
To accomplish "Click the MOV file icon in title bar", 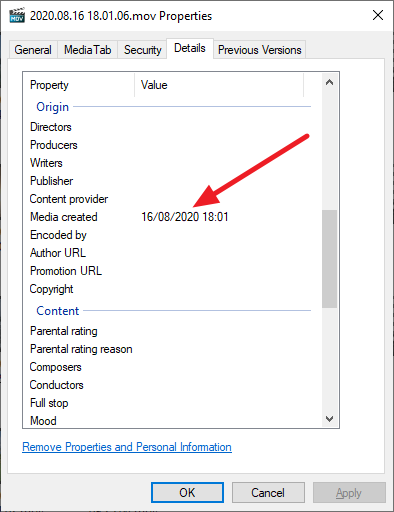I will pyautogui.click(x=17, y=15).
